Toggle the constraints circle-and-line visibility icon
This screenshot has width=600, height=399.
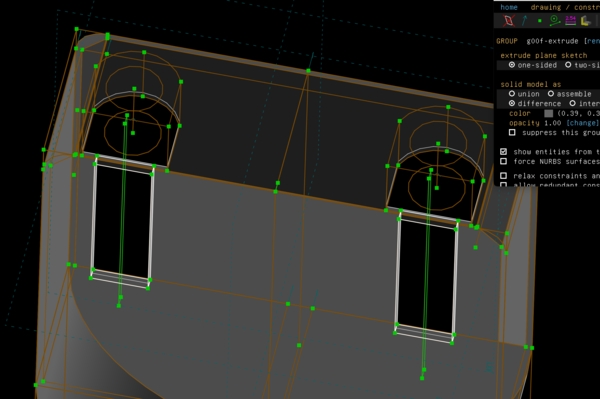[555, 21]
